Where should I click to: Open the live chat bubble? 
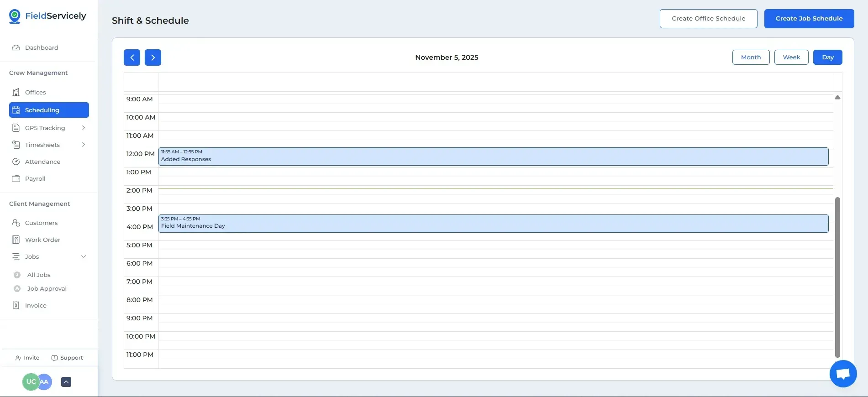tap(843, 374)
